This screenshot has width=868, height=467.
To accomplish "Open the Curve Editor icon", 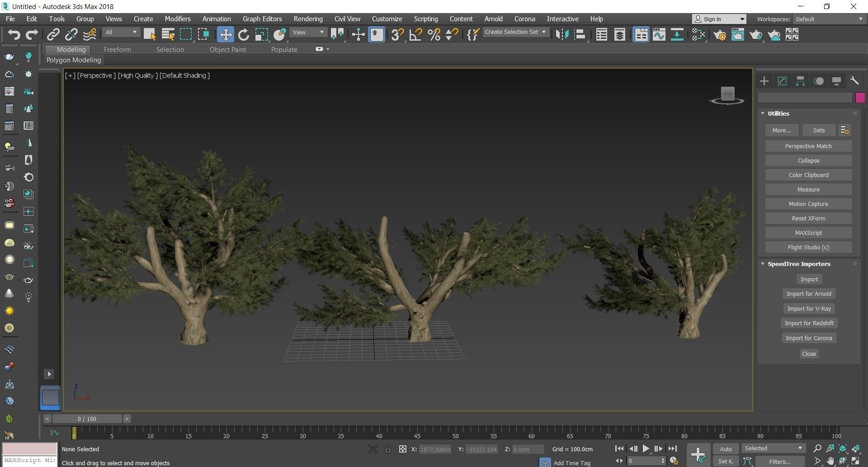I will 659,34.
